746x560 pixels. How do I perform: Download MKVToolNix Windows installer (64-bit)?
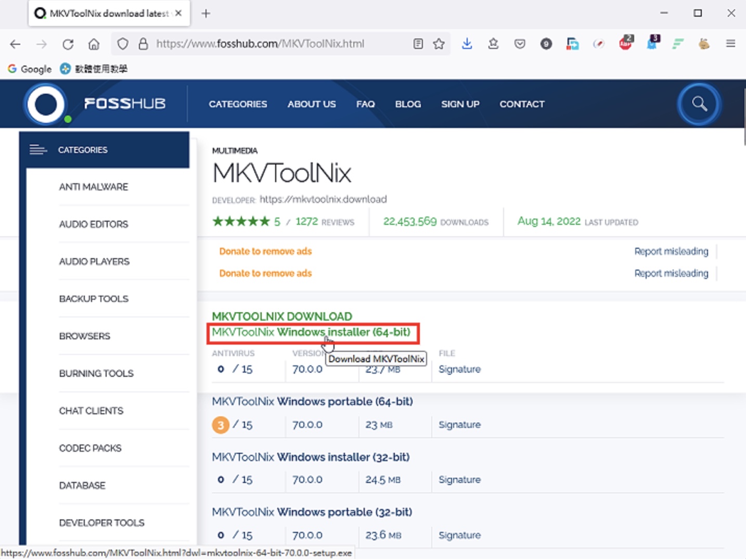pyautogui.click(x=311, y=332)
